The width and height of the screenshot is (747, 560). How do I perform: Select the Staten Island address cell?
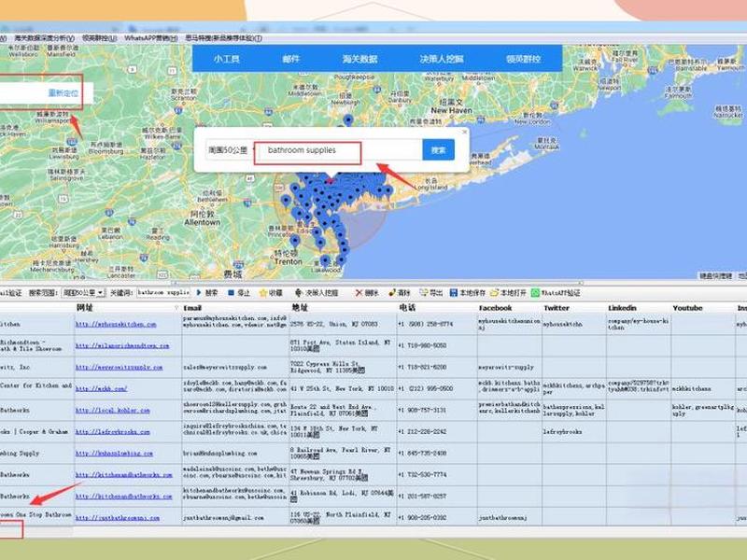342,345
